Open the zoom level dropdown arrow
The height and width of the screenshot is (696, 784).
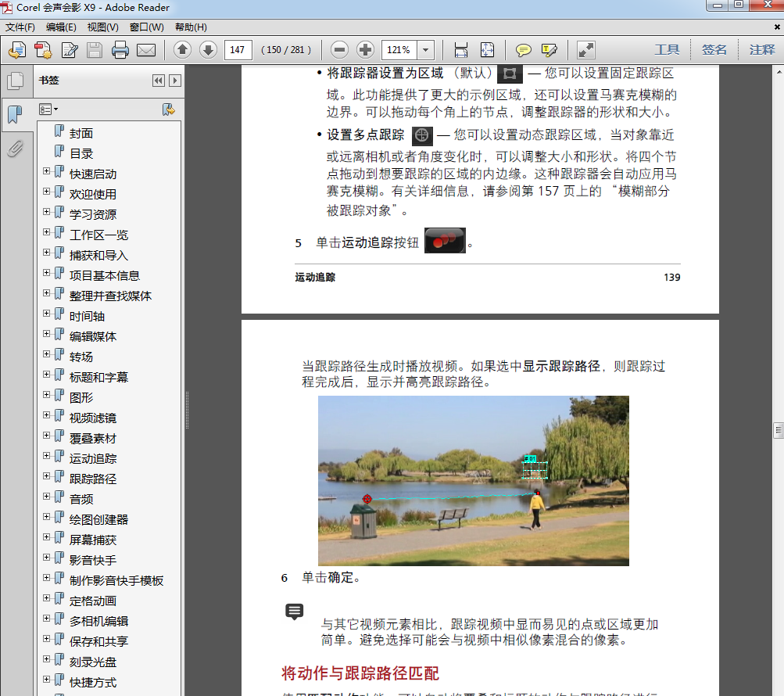click(x=425, y=49)
